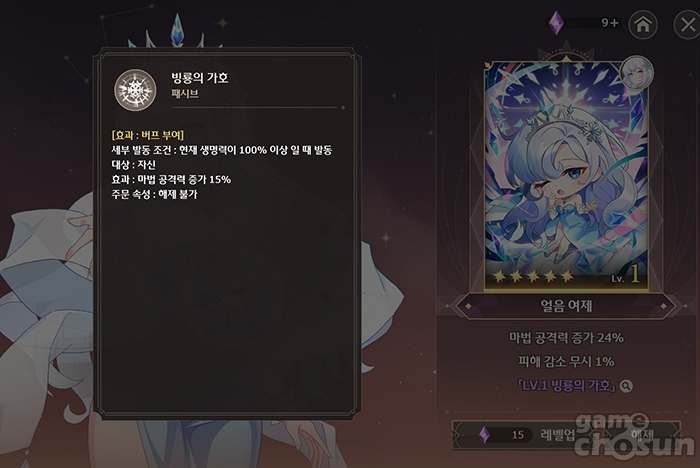This screenshot has height=468, width=700.
Task: Click the 얼음 여제 name banner
Action: [x=566, y=306]
